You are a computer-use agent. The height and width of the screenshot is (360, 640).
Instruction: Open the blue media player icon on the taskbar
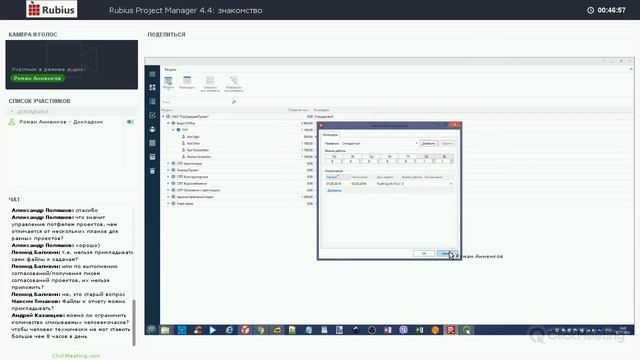213,330
